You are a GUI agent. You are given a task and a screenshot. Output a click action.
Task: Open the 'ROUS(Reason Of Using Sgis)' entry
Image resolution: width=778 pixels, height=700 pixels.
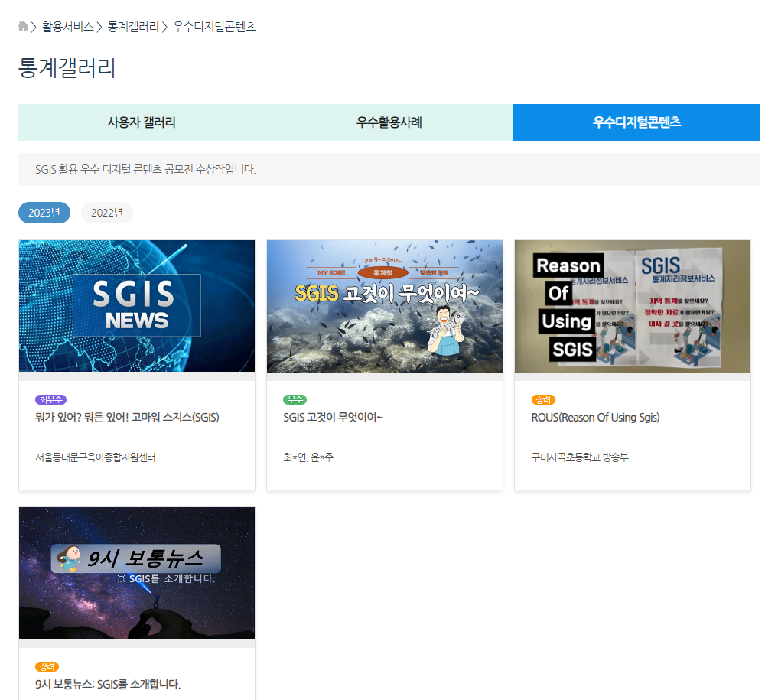[x=596, y=417]
